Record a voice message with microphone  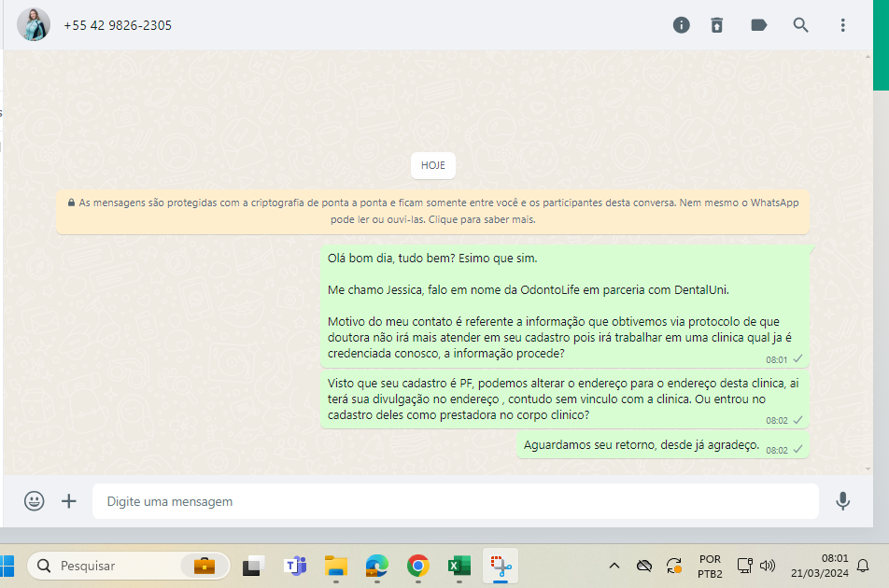coord(842,501)
